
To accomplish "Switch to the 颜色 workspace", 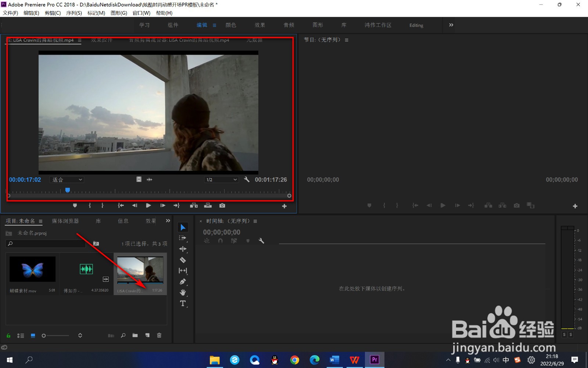I will pyautogui.click(x=231, y=25).
